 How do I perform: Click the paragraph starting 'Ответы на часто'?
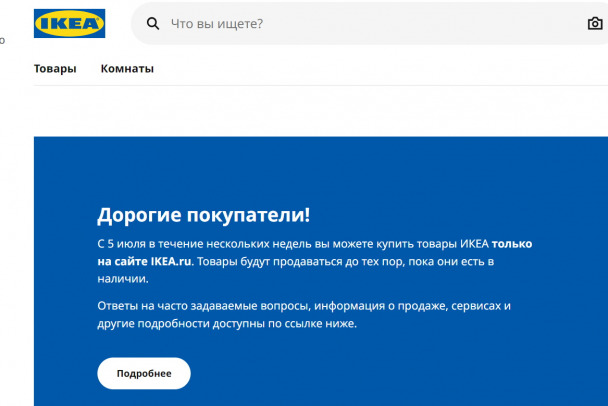[x=304, y=314]
